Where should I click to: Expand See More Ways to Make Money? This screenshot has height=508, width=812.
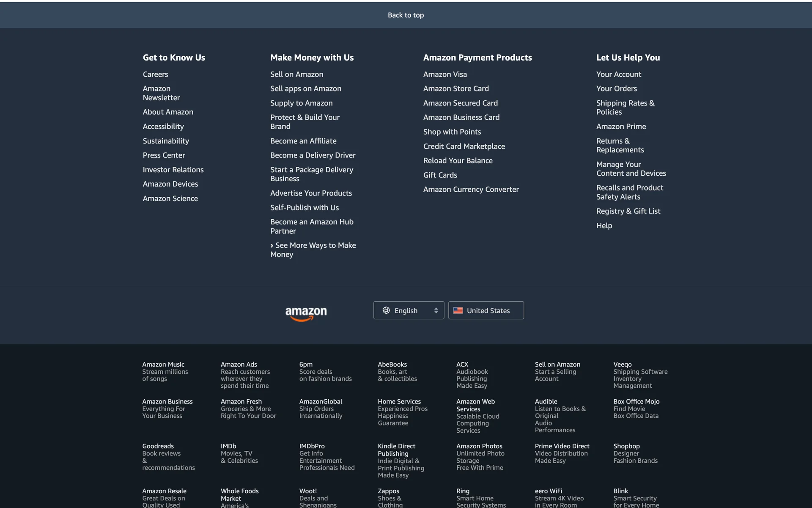pyautogui.click(x=313, y=249)
